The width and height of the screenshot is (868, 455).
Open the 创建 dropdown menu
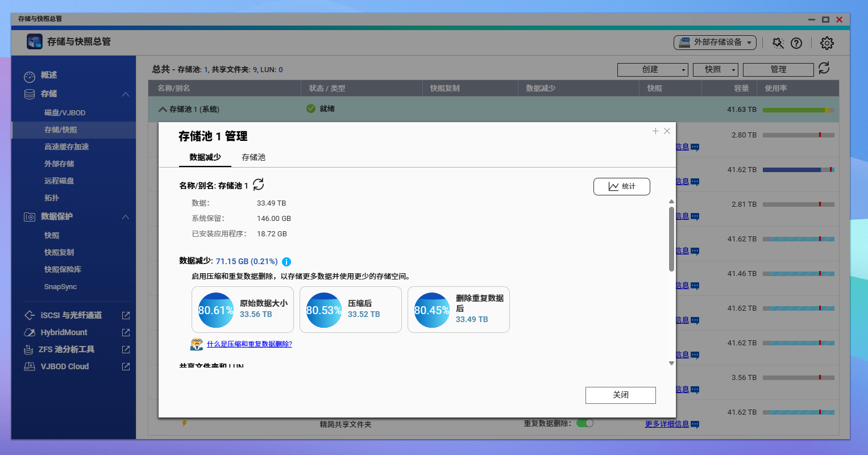pyautogui.click(x=653, y=69)
